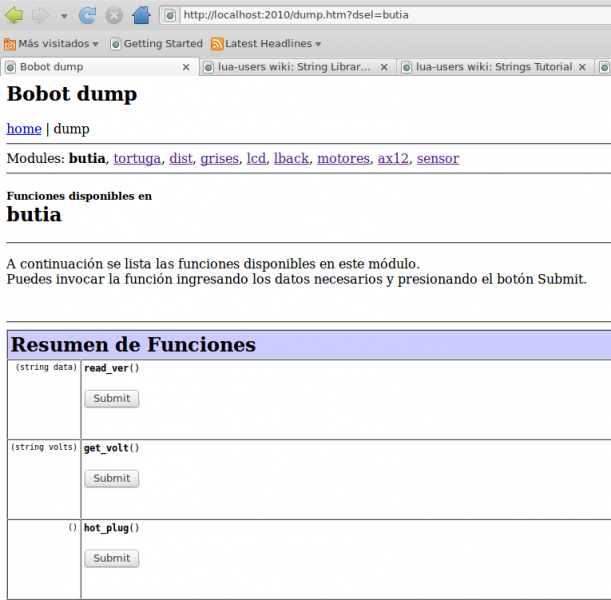Viewport: 611px width, 600px height.
Task: Close the String Library wiki tab
Action: coord(384,67)
